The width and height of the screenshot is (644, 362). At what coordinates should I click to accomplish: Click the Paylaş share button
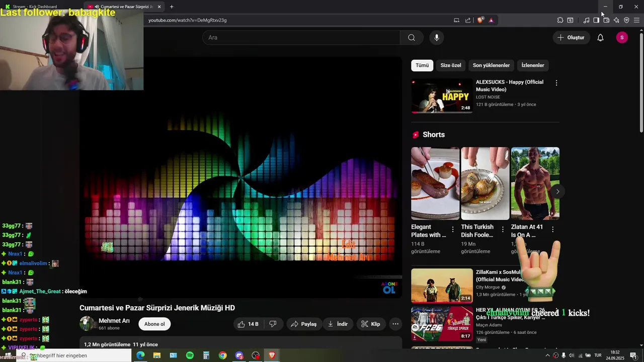click(x=303, y=324)
